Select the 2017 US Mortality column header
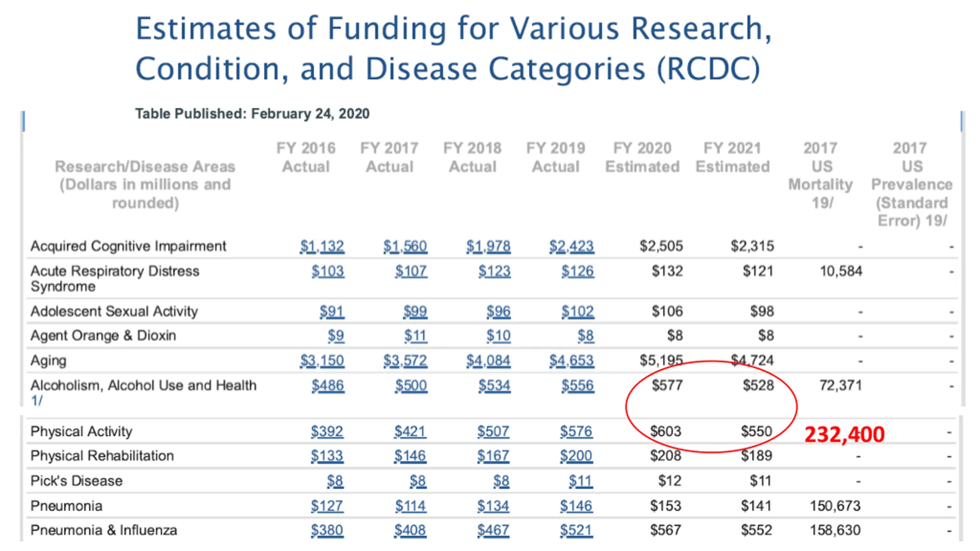Screen dimensions: 980x551 (x=820, y=175)
